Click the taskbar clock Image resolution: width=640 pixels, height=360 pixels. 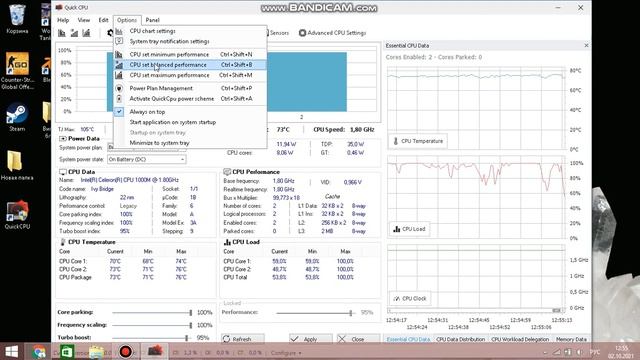tap(621, 352)
